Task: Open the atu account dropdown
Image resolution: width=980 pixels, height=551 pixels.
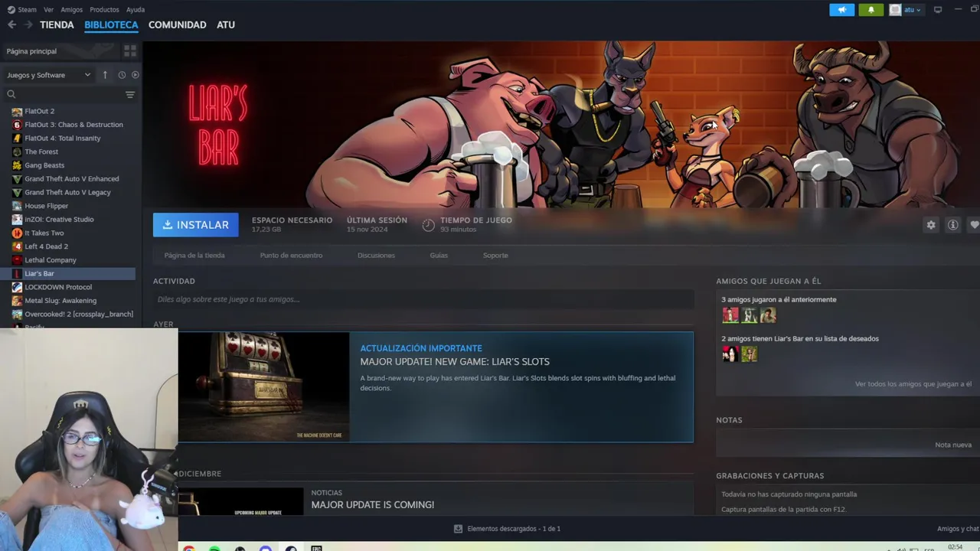Action: pos(906,10)
